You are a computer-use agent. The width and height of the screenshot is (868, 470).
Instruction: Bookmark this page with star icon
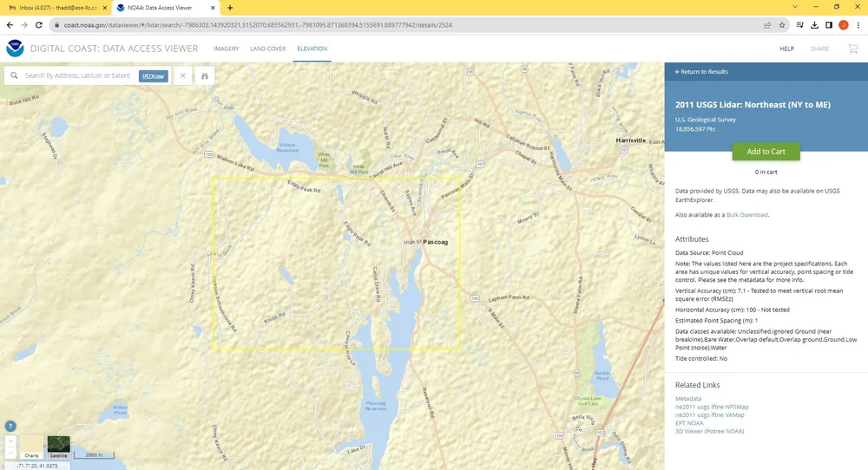click(x=782, y=25)
